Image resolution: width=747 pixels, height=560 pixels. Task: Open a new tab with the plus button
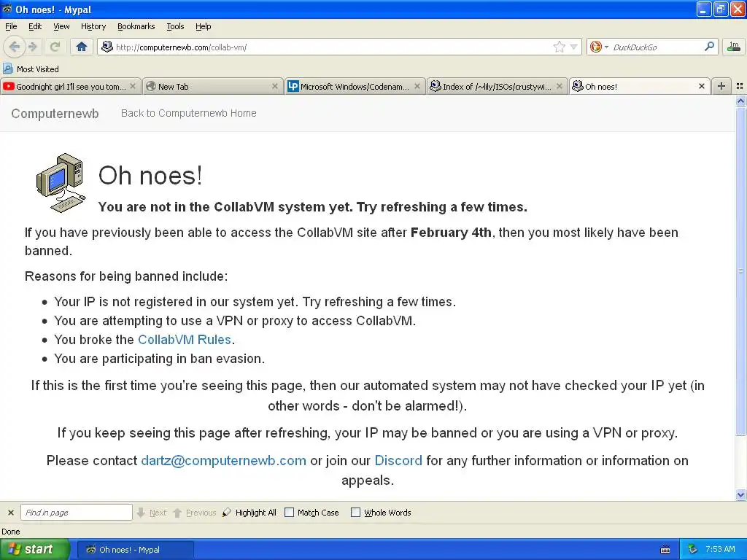(x=721, y=86)
